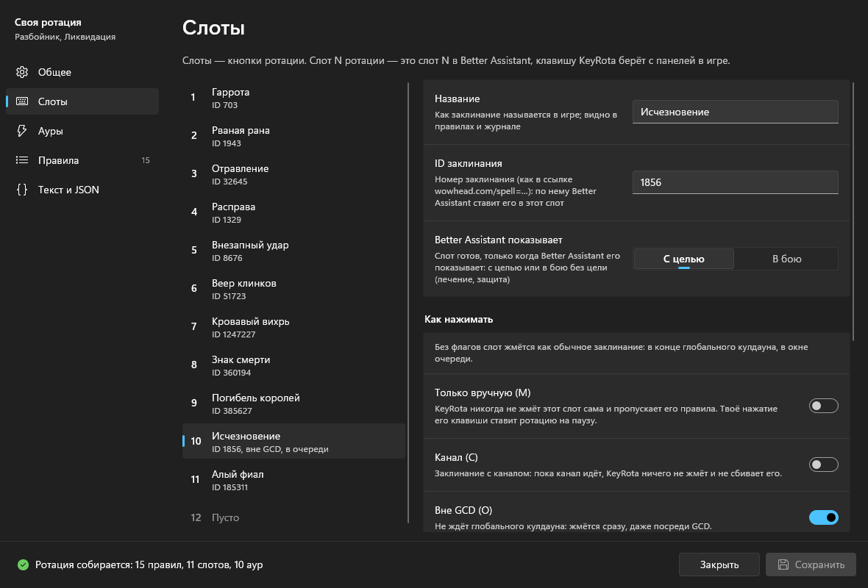Turn on the Канал (C) toggle
This screenshot has width=868, height=588.
(x=824, y=464)
